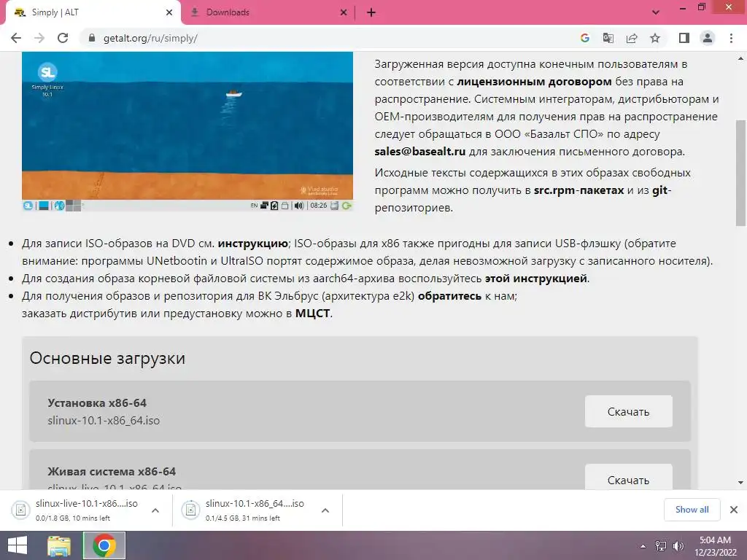Close the Simply | ALT tab

click(169, 13)
